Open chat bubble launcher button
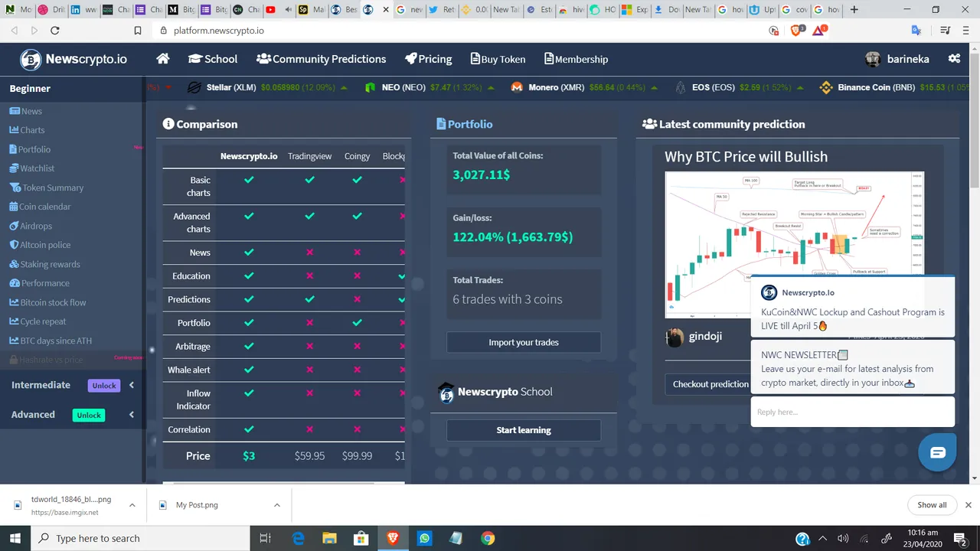The image size is (980, 551). point(938,452)
